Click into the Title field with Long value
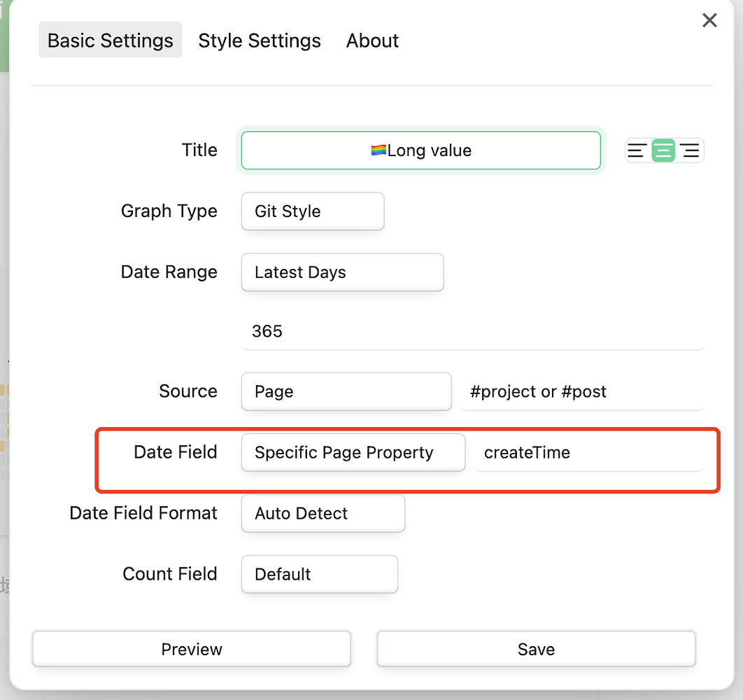This screenshot has height=700, width=743. tap(420, 150)
